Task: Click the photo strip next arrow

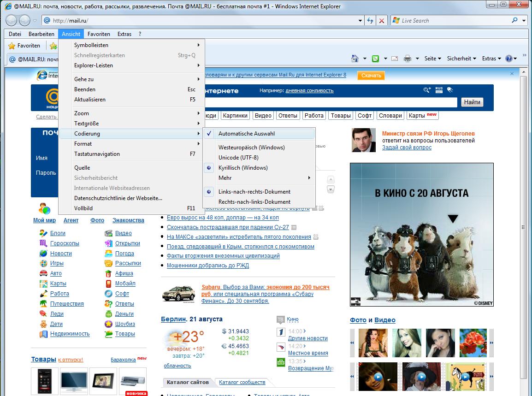Action: (491, 343)
